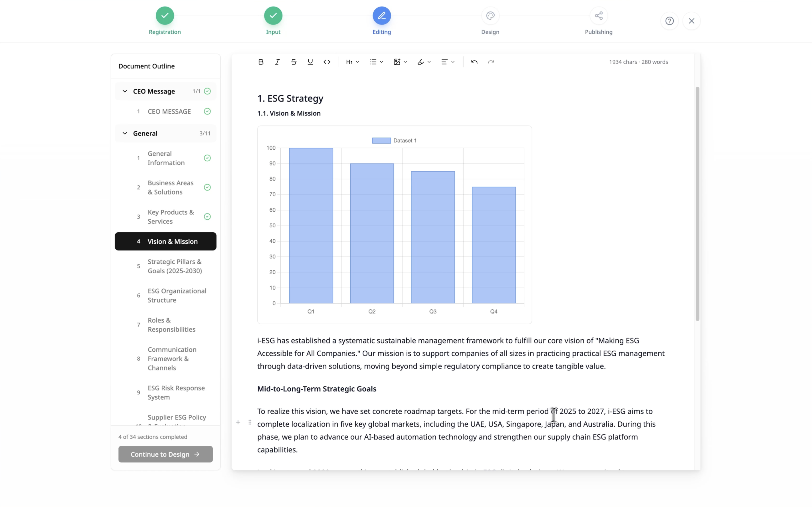Close the editor with X button
812x507 pixels.
[691, 21]
